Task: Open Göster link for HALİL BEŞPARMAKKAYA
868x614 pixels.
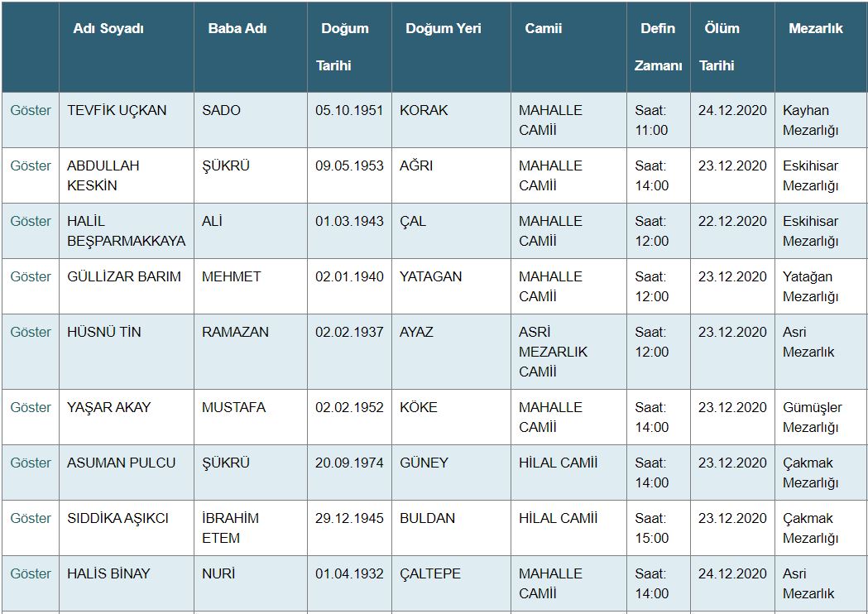Action: pyautogui.click(x=31, y=221)
